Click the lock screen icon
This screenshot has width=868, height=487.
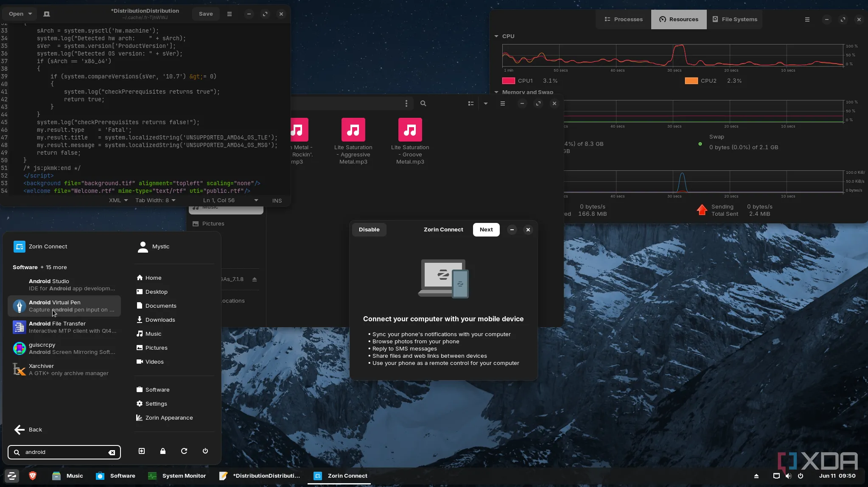pos(163,451)
